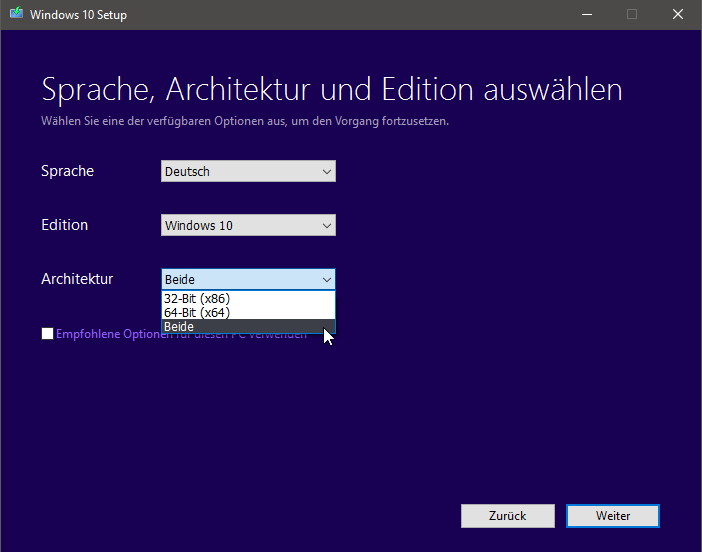Close the Windows 10 Setup window
This screenshot has height=552, width=702.
[678, 15]
